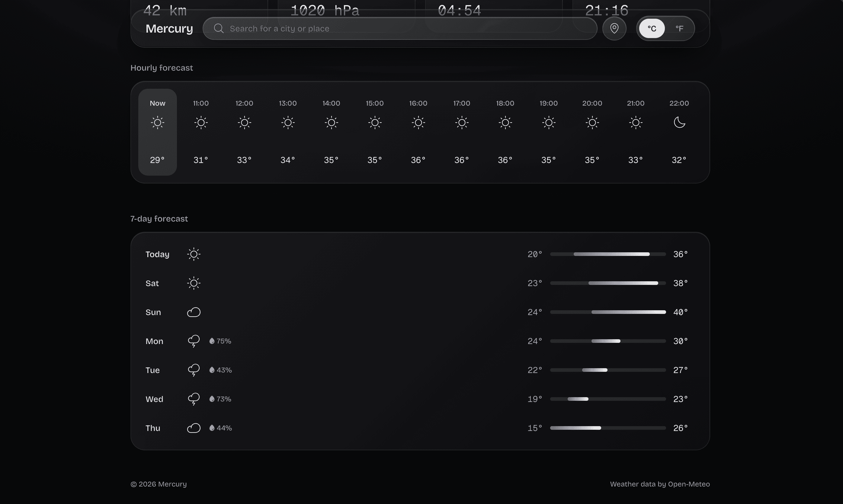Click the '16:00' hour label
The height and width of the screenshot is (504, 843).
(418, 103)
